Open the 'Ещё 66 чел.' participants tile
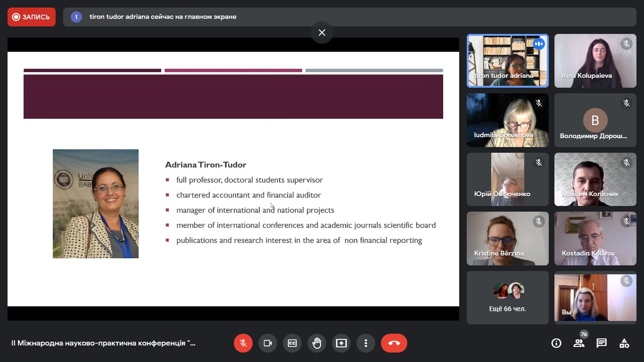 coord(507,297)
